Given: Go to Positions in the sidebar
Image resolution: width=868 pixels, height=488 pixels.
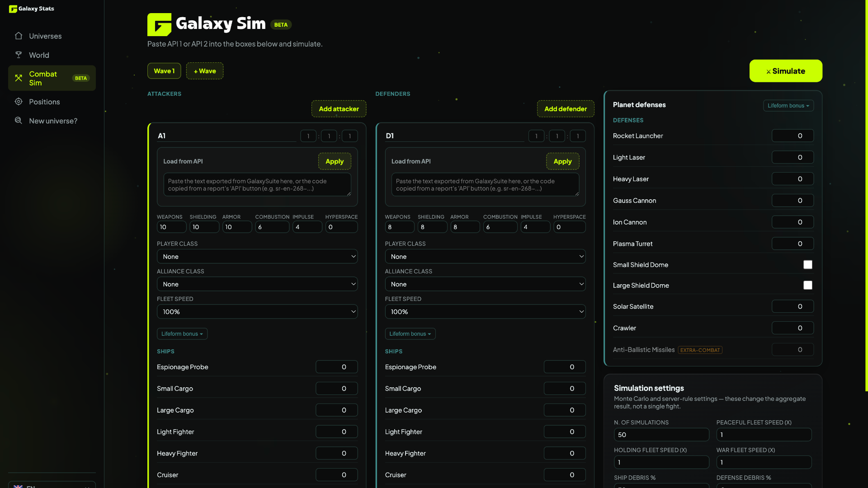Looking at the screenshot, I should (52, 102).
